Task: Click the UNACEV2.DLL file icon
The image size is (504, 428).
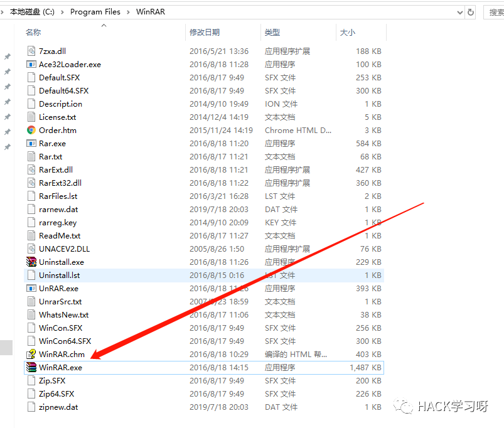Action: (31, 249)
